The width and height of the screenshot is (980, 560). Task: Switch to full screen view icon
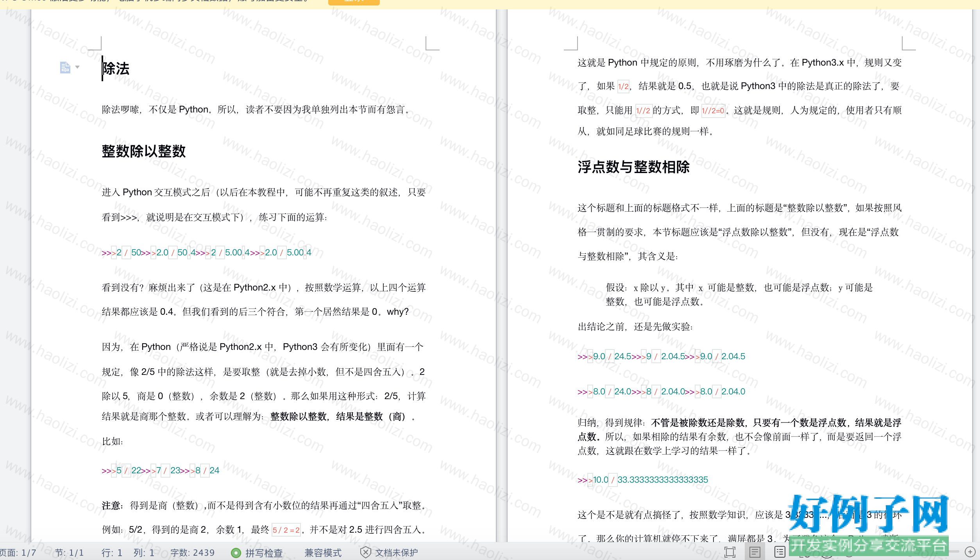tap(730, 552)
